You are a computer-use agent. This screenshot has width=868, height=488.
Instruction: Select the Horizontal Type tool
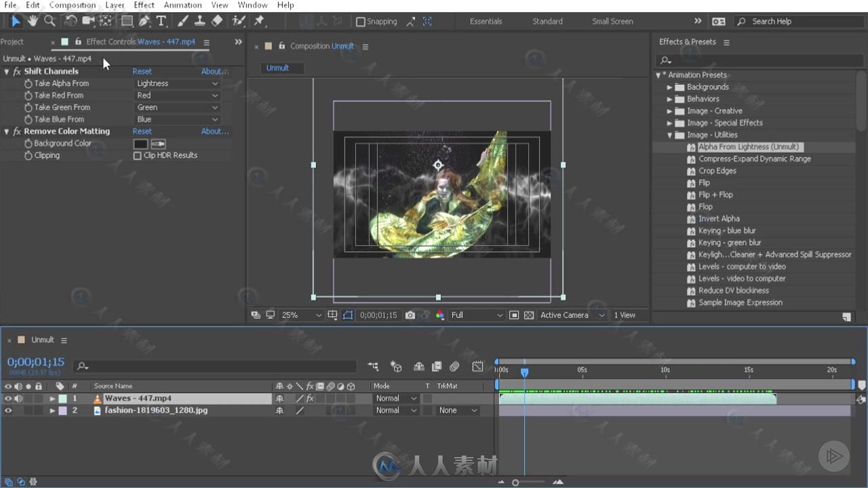tap(161, 21)
